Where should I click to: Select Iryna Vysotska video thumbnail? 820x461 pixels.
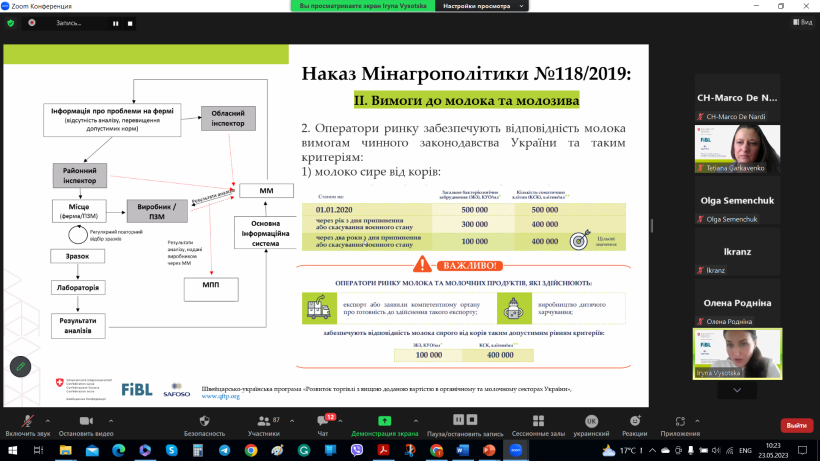pos(737,354)
